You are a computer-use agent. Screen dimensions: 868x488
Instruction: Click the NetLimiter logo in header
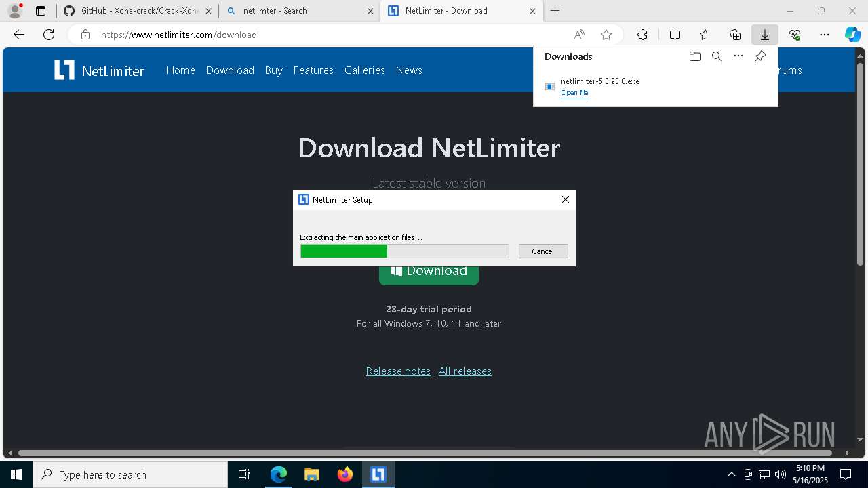[x=99, y=70]
